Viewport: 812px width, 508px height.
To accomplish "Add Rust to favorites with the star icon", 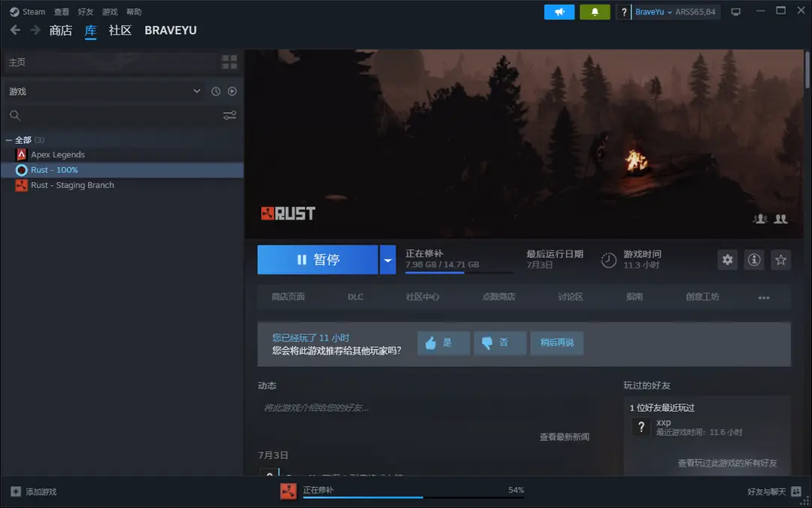I will click(x=781, y=260).
